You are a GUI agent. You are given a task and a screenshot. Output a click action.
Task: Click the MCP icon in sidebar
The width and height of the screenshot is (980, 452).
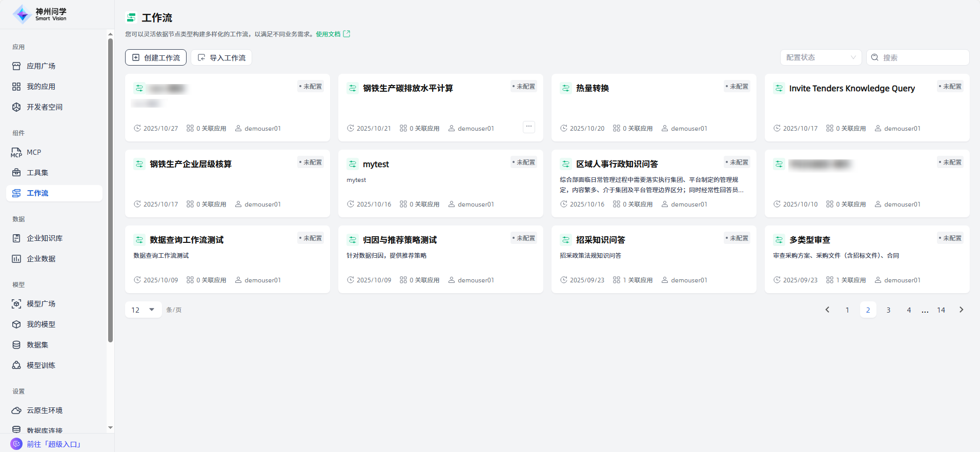(x=16, y=152)
